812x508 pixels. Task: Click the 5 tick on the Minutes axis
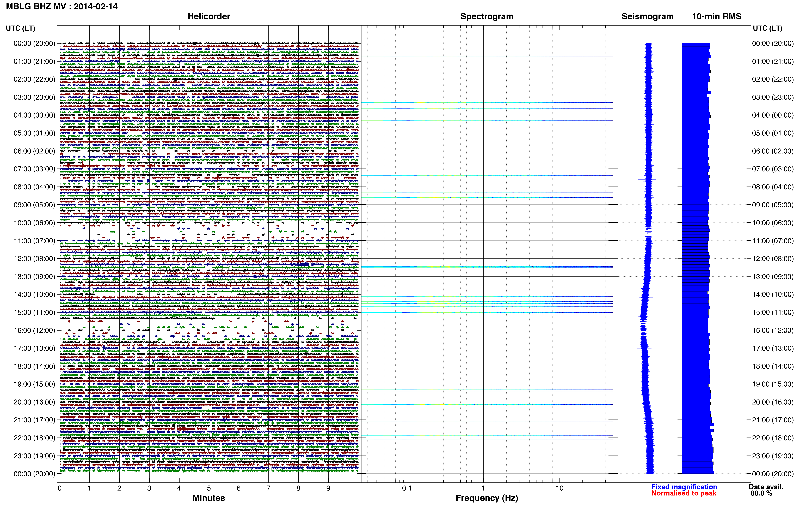click(x=209, y=488)
